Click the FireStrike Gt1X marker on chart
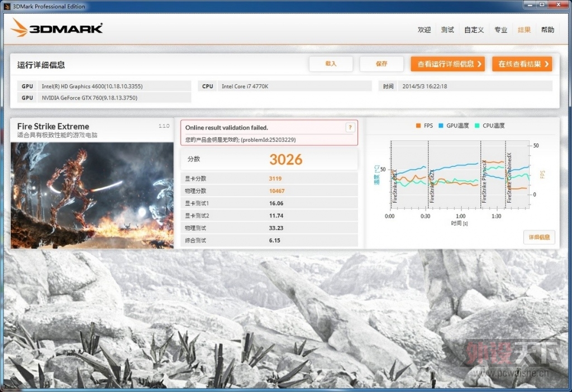Screen dimensions: 572x392 click(x=394, y=186)
